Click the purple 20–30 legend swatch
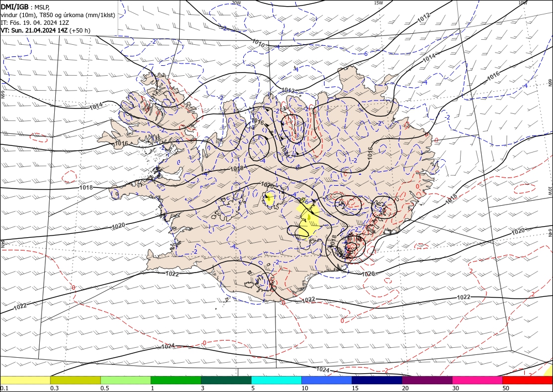 coord(427,380)
